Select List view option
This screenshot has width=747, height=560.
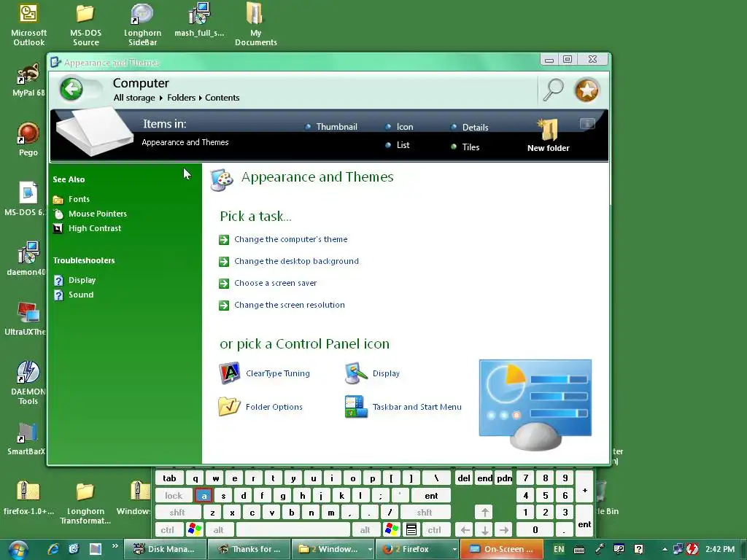pyautogui.click(x=398, y=145)
